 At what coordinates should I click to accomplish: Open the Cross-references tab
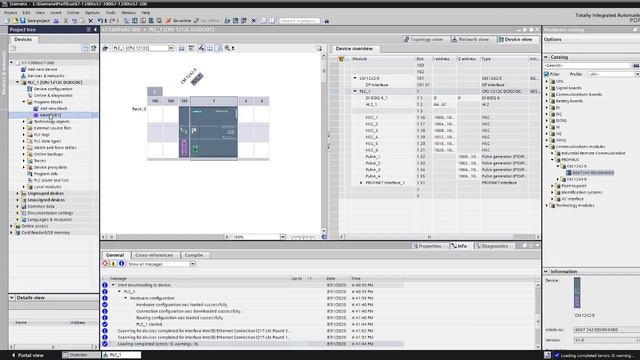153,255
